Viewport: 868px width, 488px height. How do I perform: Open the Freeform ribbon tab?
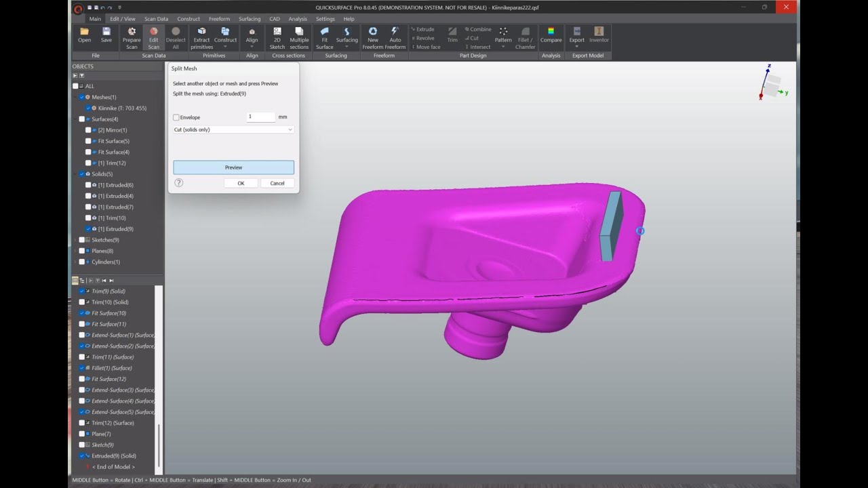click(x=219, y=19)
